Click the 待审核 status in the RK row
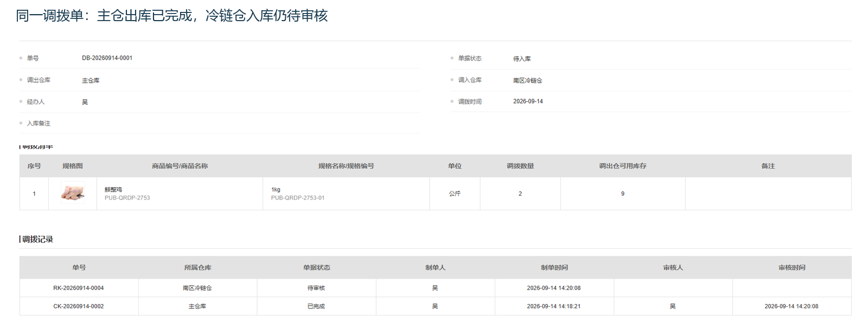The image size is (868, 328). [316, 288]
